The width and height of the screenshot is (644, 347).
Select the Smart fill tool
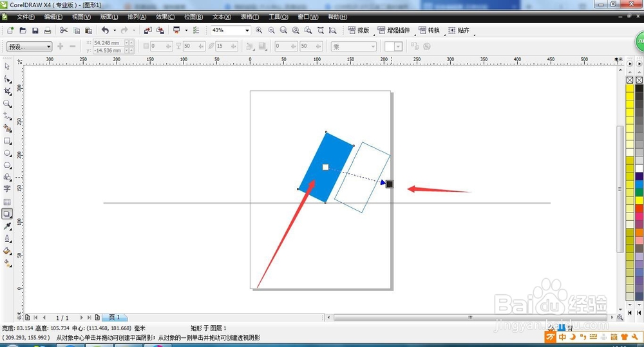point(7,129)
